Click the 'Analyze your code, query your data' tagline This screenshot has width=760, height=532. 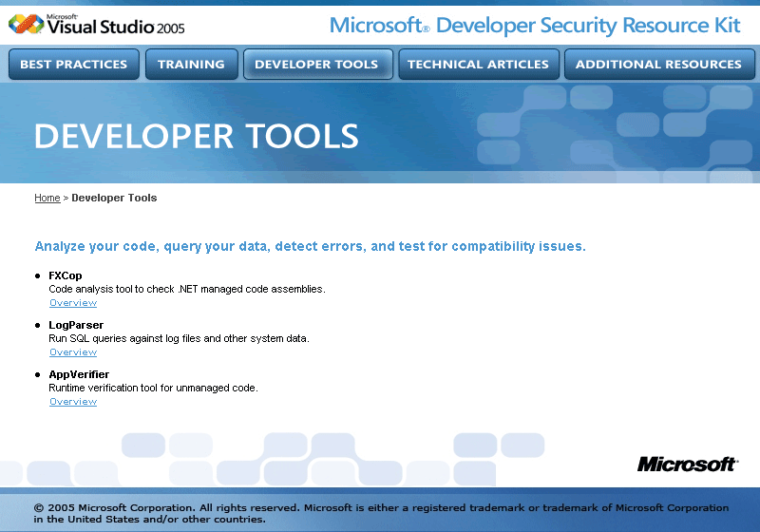311,246
